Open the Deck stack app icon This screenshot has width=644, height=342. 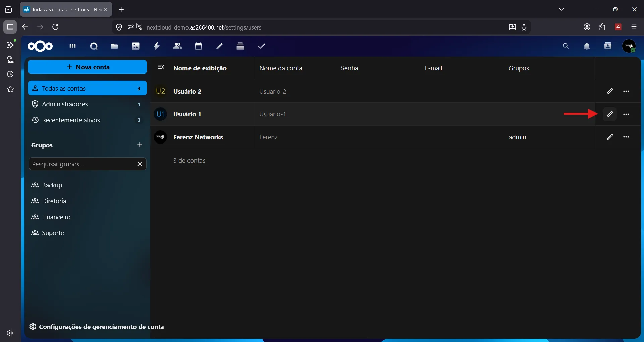point(240,46)
